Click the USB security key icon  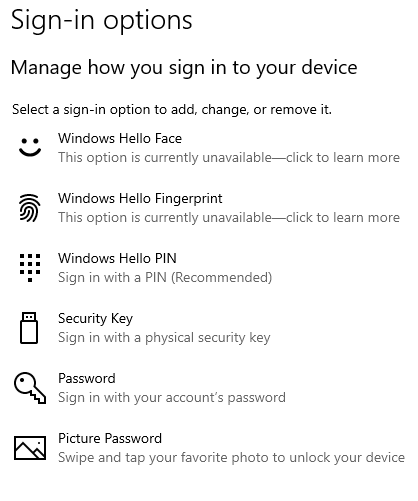pos(29,328)
